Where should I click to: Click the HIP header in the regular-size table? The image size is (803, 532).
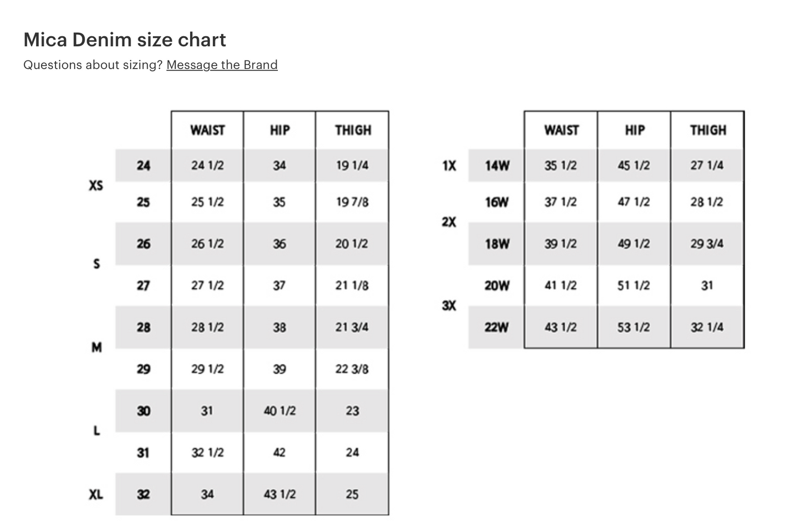[x=280, y=130]
